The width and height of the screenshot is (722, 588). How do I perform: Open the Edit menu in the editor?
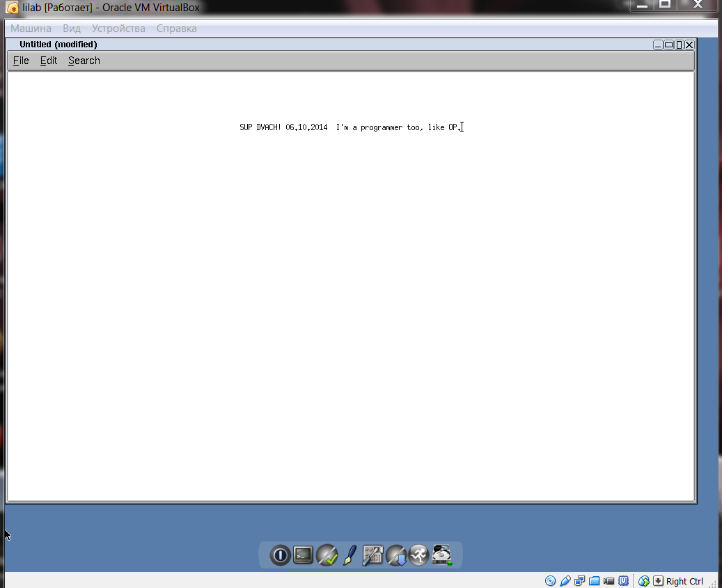(x=49, y=61)
